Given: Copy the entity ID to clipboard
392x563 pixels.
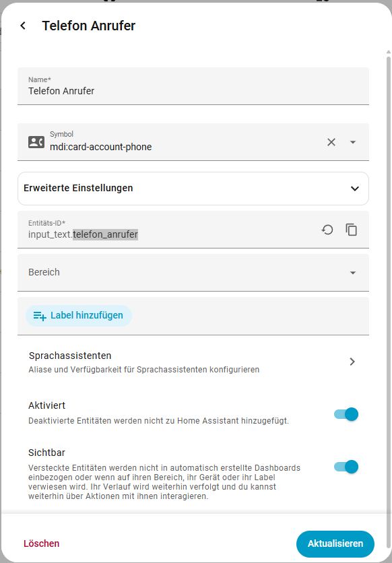Looking at the screenshot, I should 351,230.
